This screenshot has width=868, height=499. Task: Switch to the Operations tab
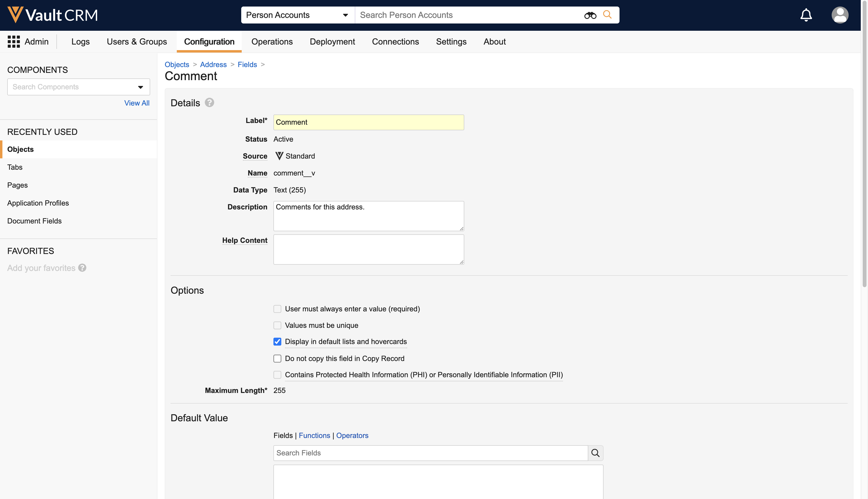[272, 41]
